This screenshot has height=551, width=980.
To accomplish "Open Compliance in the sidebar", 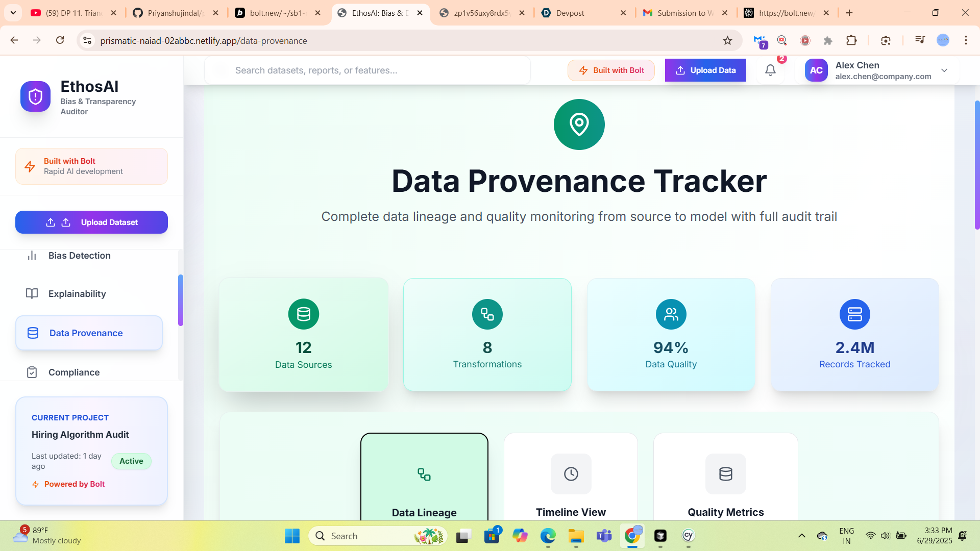I will [x=74, y=372].
